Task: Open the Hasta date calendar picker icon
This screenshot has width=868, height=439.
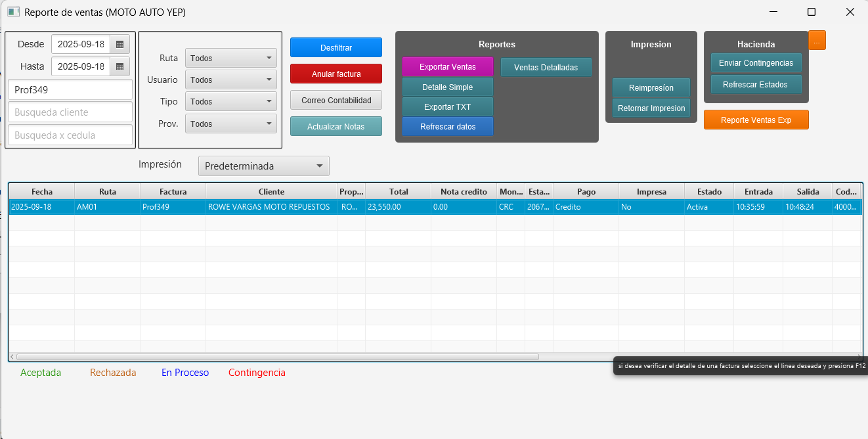Action: point(119,66)
